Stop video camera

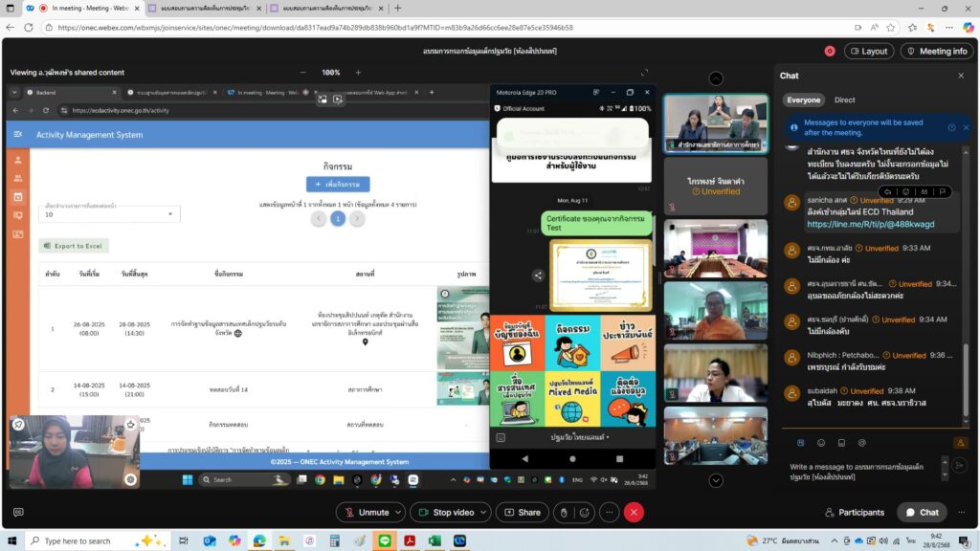click(446, 513)
